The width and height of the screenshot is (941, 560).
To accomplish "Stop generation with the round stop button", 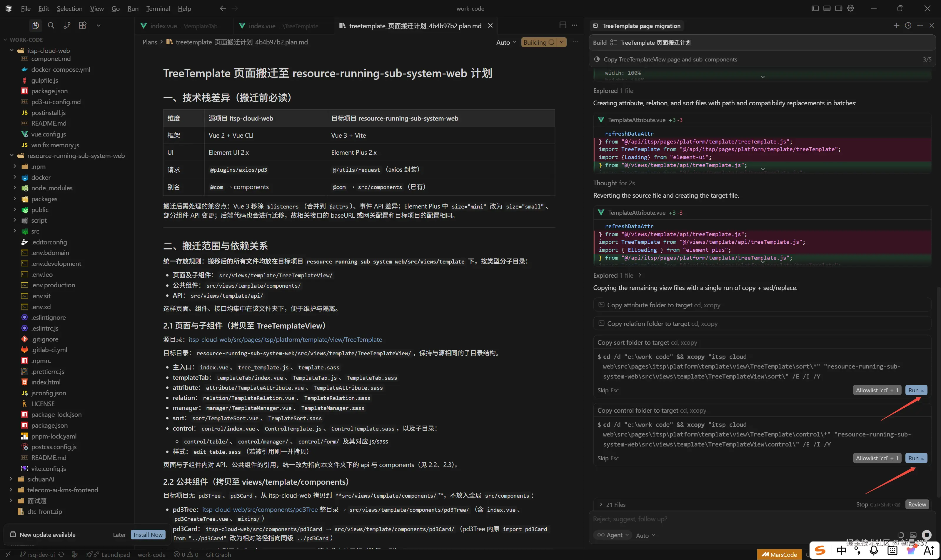I will click(x=926, y=535).
